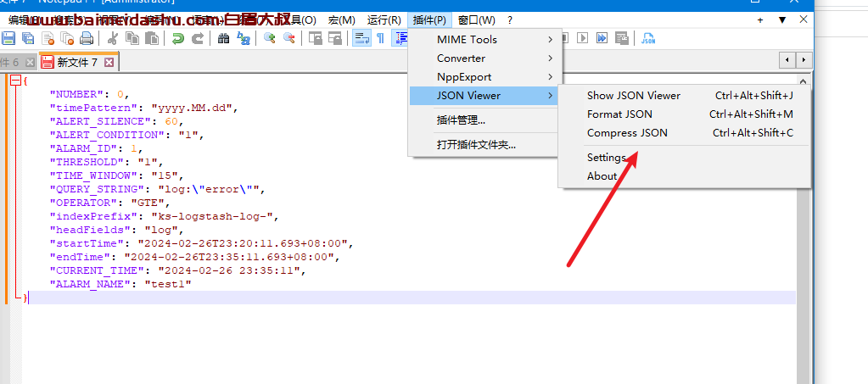Open Find with the binoculars icon
The image size is (868, 384).
coord(224,38)
